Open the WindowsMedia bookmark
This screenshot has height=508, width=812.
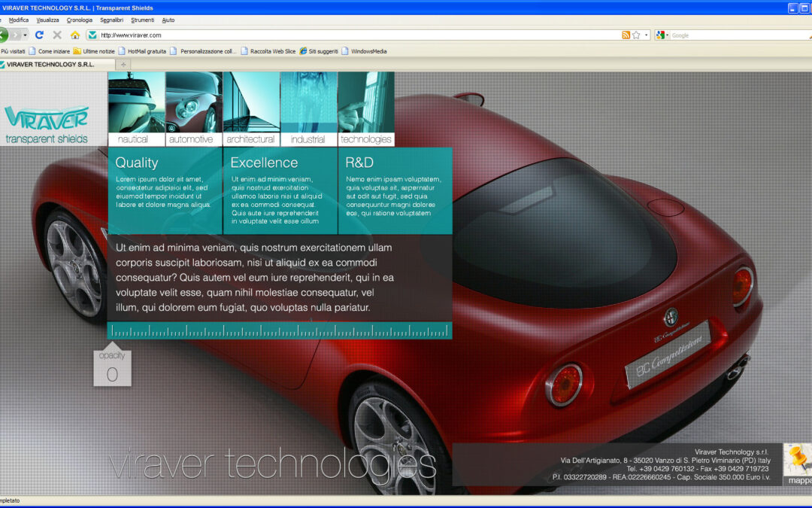click(364, 51)
